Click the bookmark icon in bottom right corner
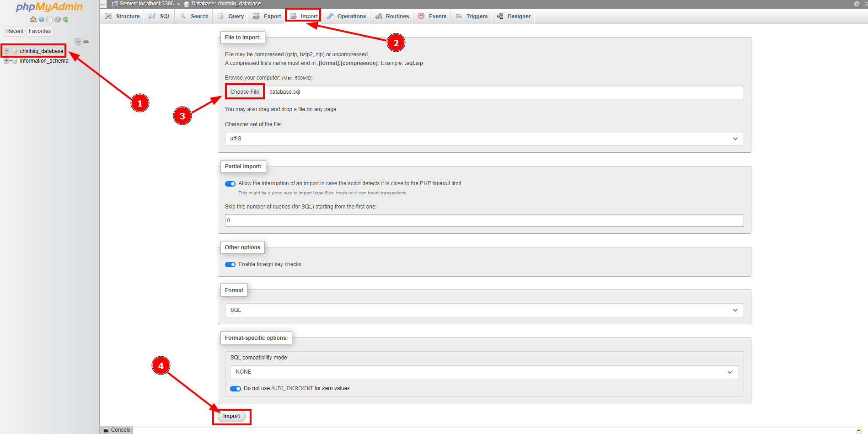This screenshot has width=868, height=434. pos(859,431)
